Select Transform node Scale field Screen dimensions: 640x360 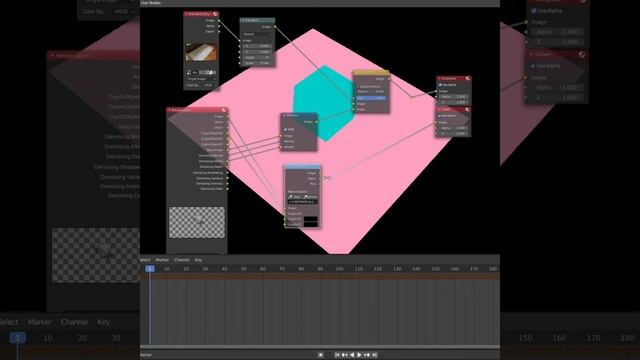pos(257,63)
